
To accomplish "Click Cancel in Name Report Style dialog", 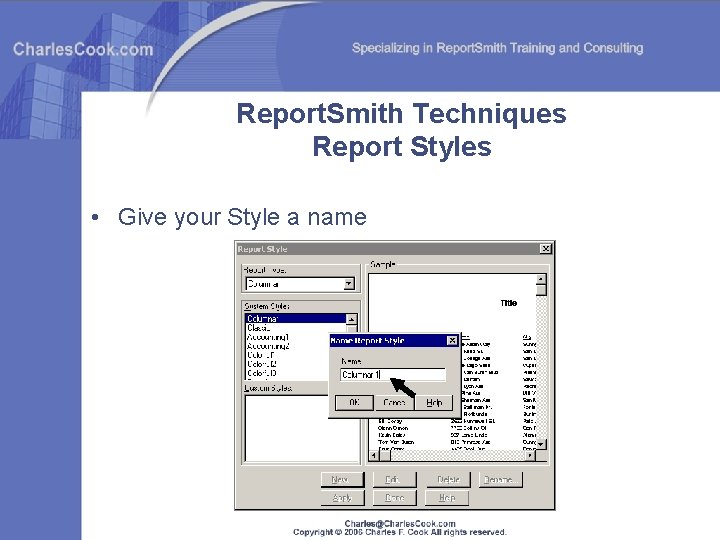I will pos(394,402).
